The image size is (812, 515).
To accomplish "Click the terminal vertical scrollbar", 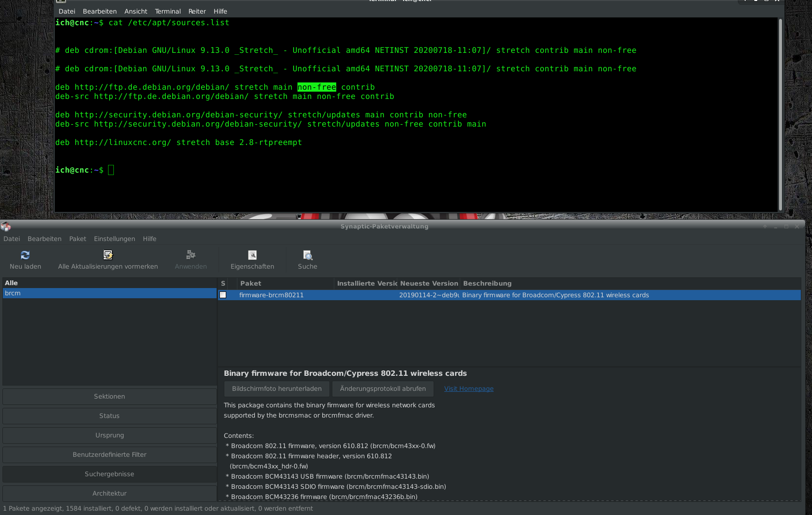I will 781,114.
